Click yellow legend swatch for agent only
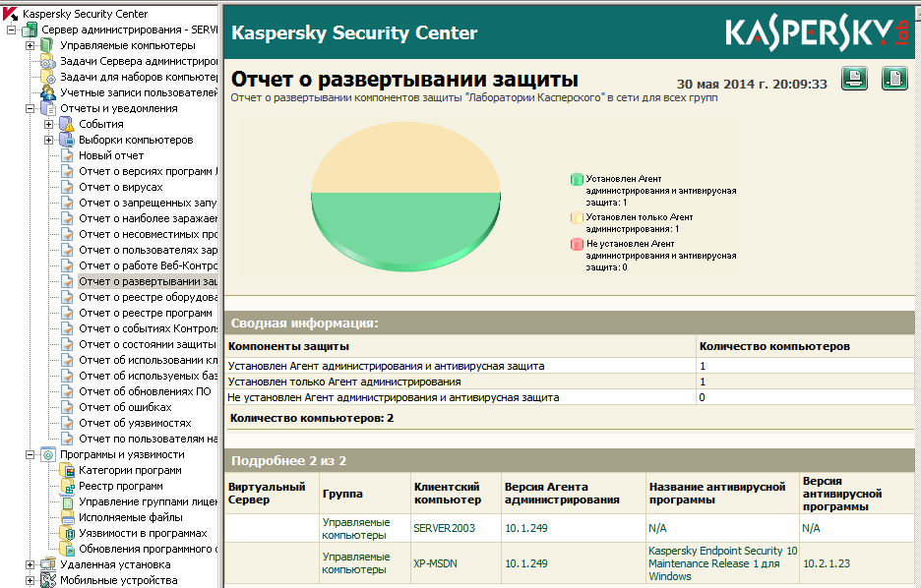The width and height of the screenshot is (921, 588). click(x=577, y=217)
